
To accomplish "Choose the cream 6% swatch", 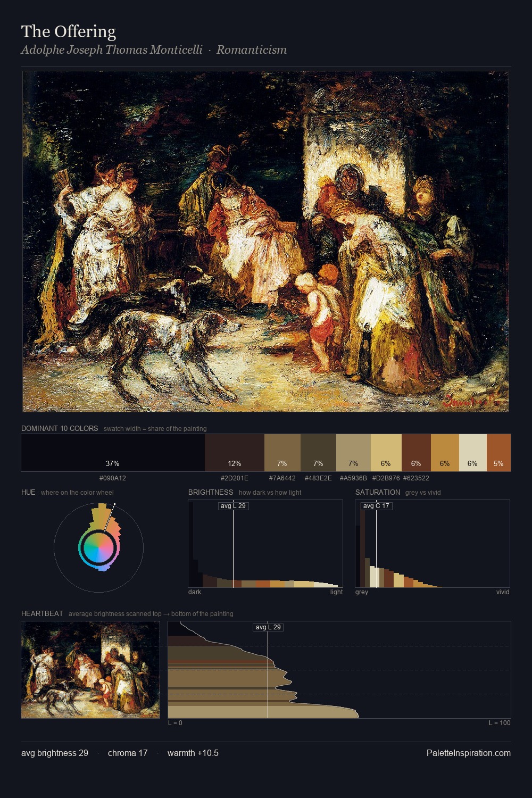I will point(473,453).
